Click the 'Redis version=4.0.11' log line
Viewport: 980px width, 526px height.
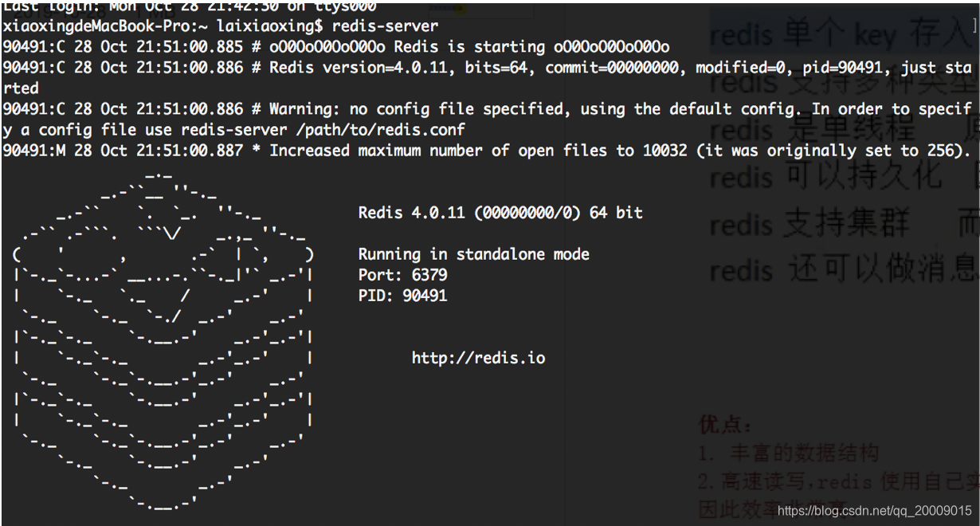[x=488, y=77]
